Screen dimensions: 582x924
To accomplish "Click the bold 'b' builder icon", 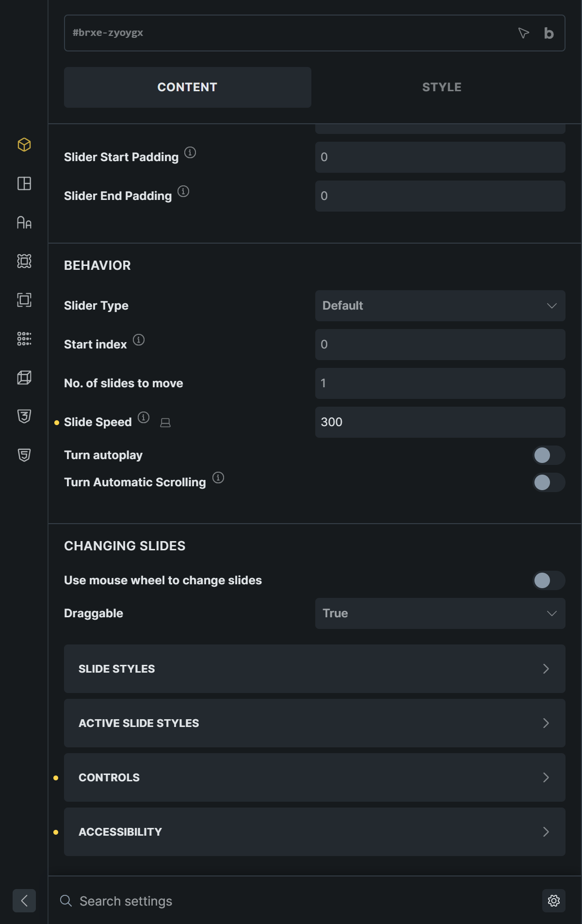I will click(x=549, y=33).
